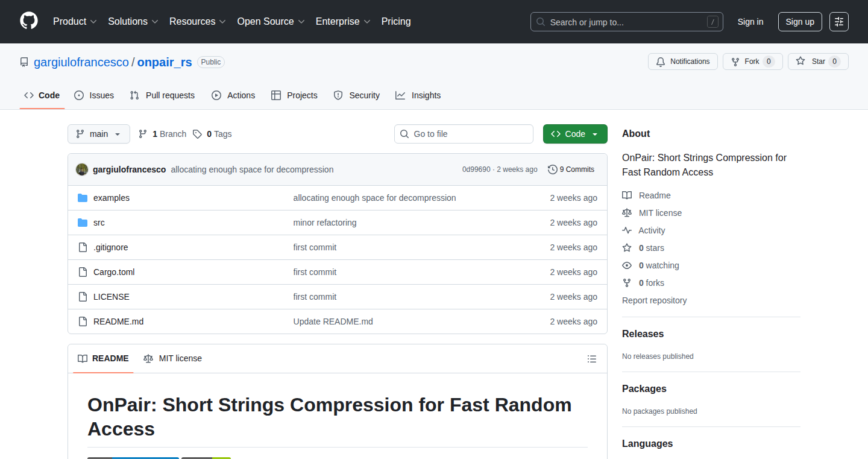Open the examples folder
Screen dimensions: 868x459
pos(112,198)
